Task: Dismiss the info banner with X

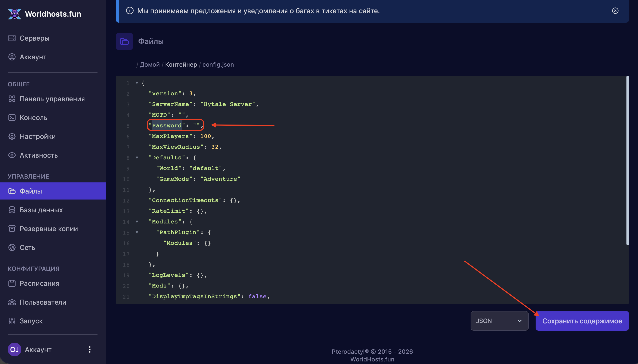Action: (x=615, y=11)
